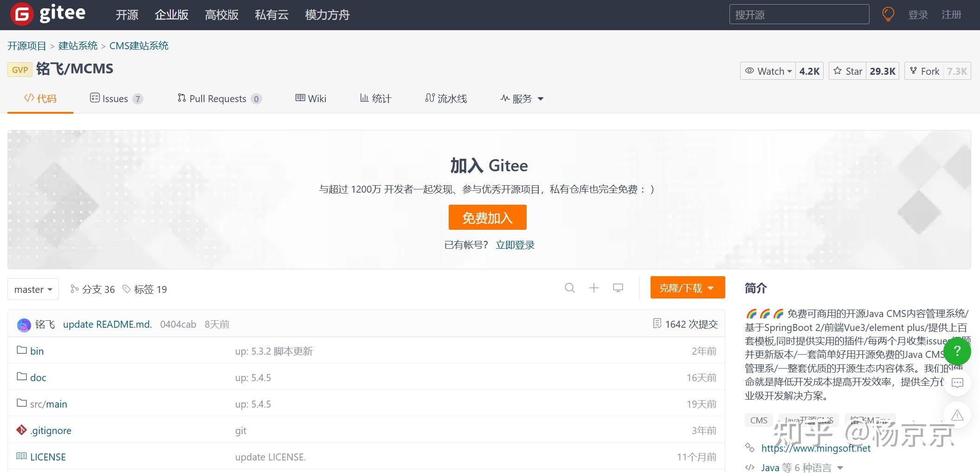Click the plus icon to create file
Screen dimensions: 980x473
(594, 288)
